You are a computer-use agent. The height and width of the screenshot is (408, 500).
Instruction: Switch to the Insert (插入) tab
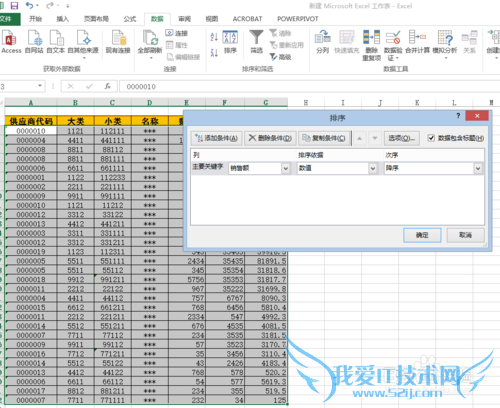[63, 19]
